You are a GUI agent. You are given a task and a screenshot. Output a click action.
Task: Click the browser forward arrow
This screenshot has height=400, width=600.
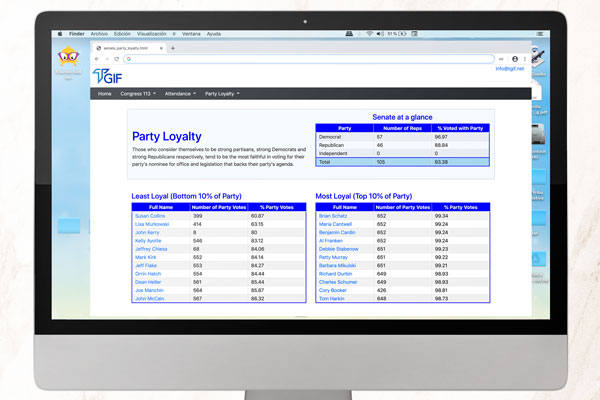[106, 59]
